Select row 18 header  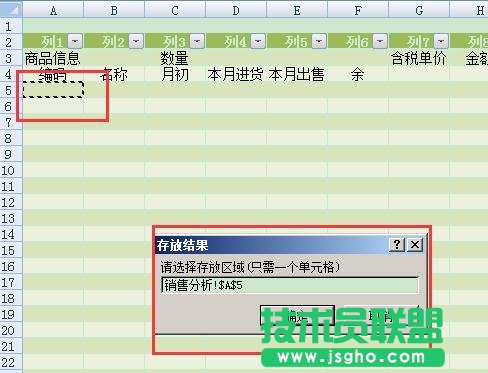pos(11,298)
